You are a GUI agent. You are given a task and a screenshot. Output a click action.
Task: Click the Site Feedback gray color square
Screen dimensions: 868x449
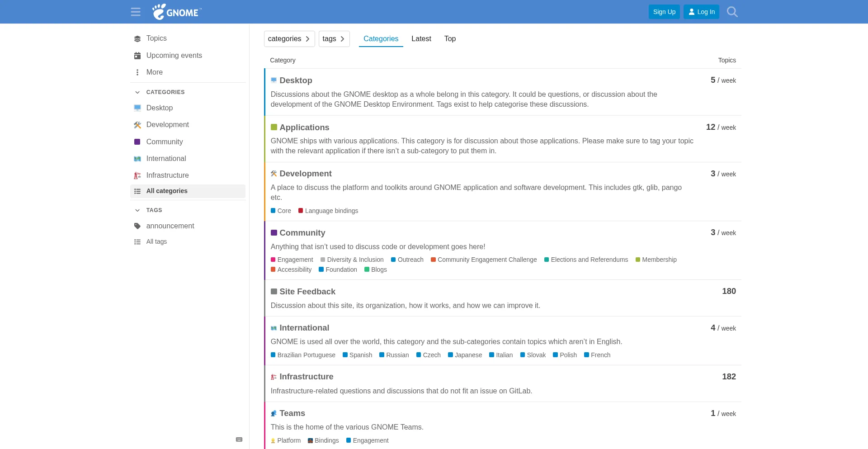coord(274,292)
